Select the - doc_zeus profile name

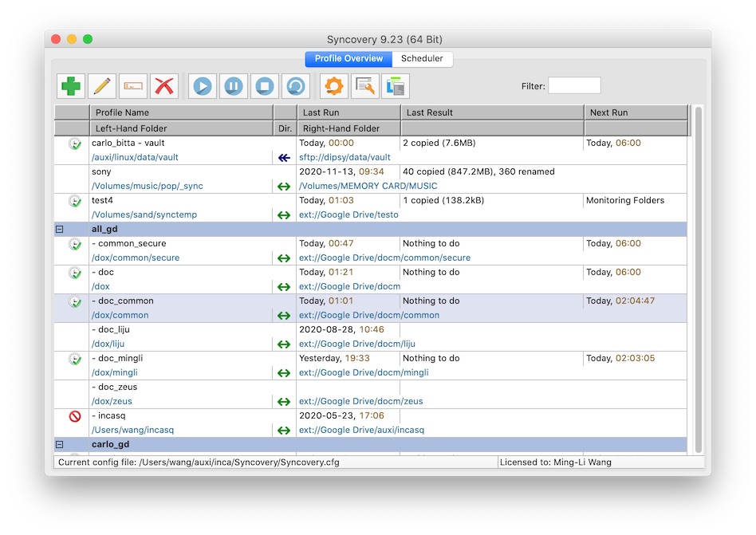click(x=114, y=387)
